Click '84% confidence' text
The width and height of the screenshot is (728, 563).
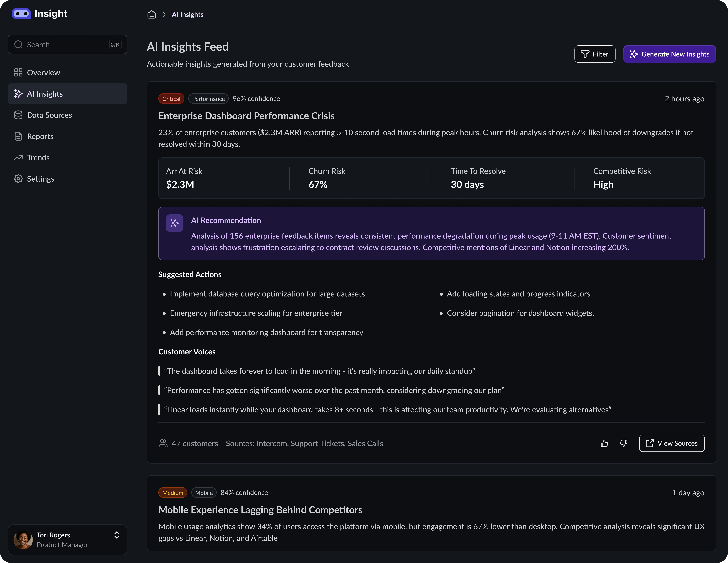pyautogui.click(x=244, y=493)
